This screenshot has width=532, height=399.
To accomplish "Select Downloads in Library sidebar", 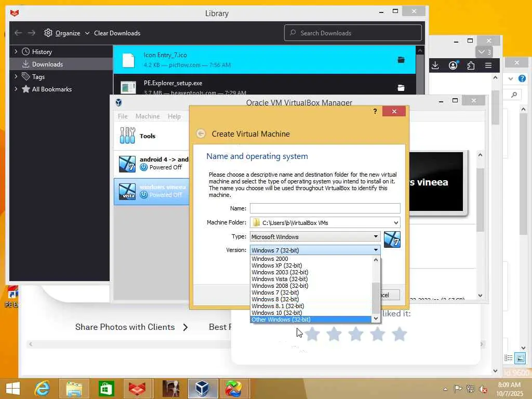I will click(61, 64).
